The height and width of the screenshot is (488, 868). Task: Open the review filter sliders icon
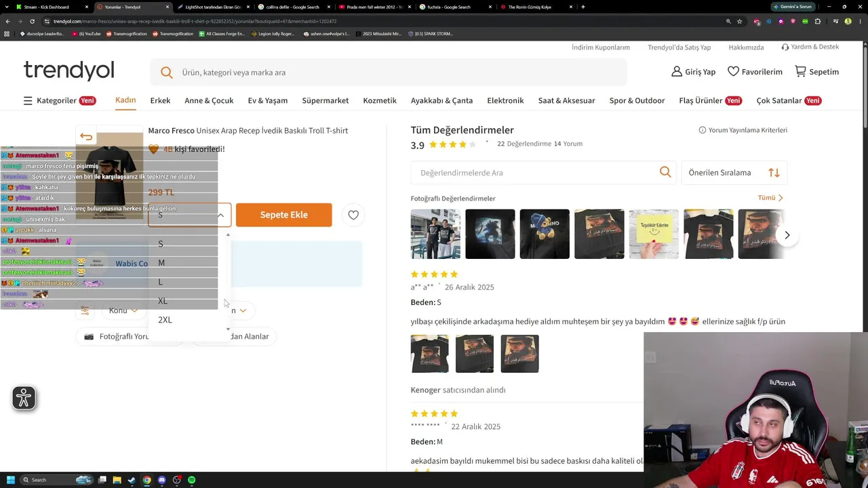(85, 310)
